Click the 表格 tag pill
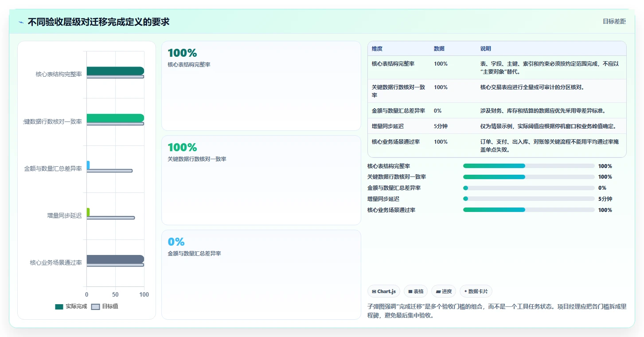Image resolution: width=644 pixels, height=337 pixels. pyautogui.click(x=416, y=291)
